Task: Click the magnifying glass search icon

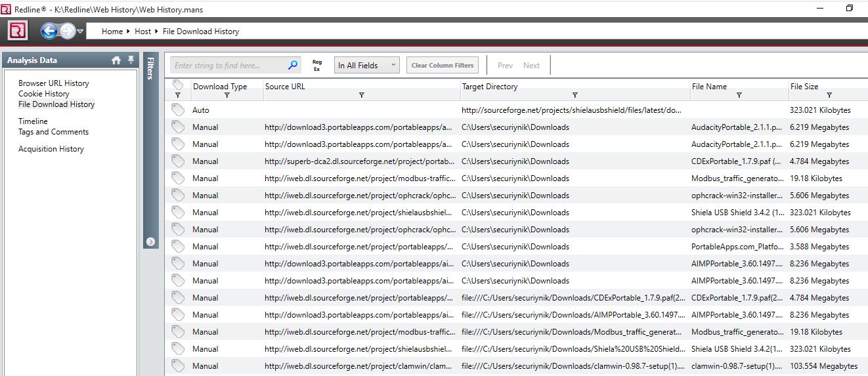Action: (293, 65)
